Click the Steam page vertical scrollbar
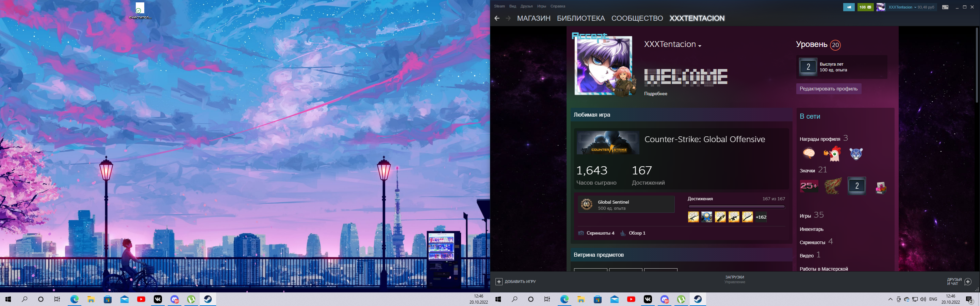The height and width of the screenshot is (306, 980). [x=977, y=65]
